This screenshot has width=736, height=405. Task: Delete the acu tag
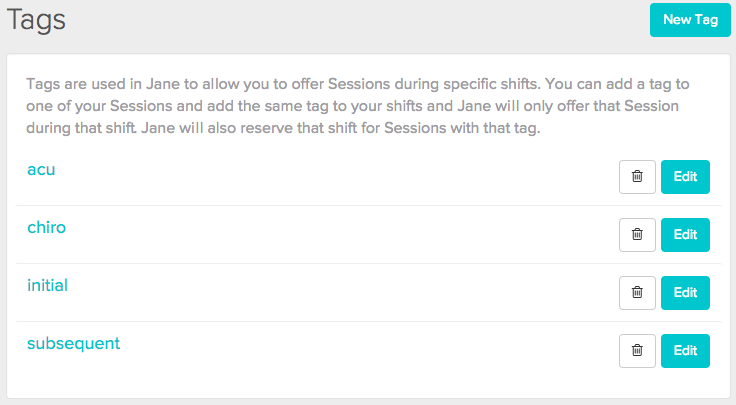coord(637,176)
